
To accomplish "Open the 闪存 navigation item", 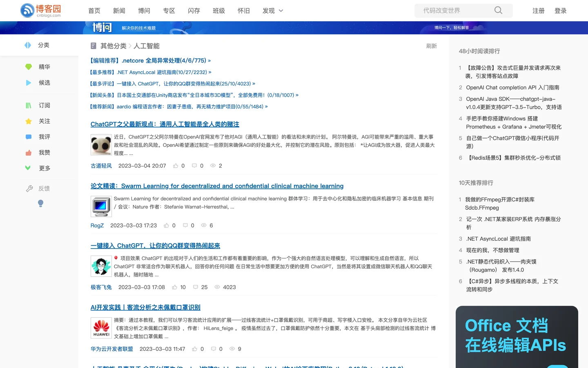I will coord(194,11).
